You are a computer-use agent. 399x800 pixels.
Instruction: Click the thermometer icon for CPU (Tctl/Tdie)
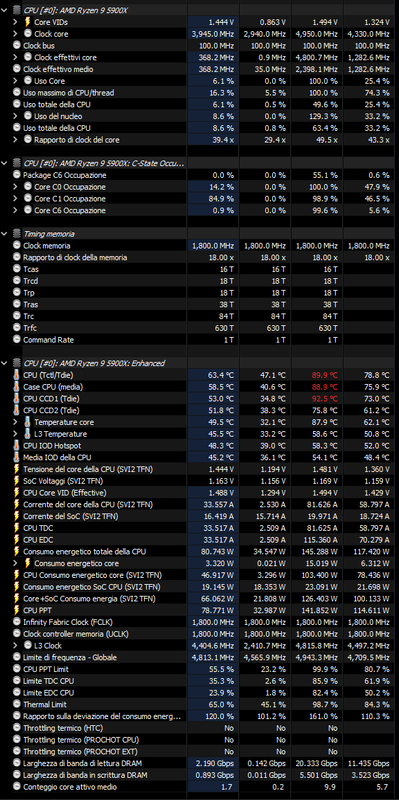[x=17, y=375]
